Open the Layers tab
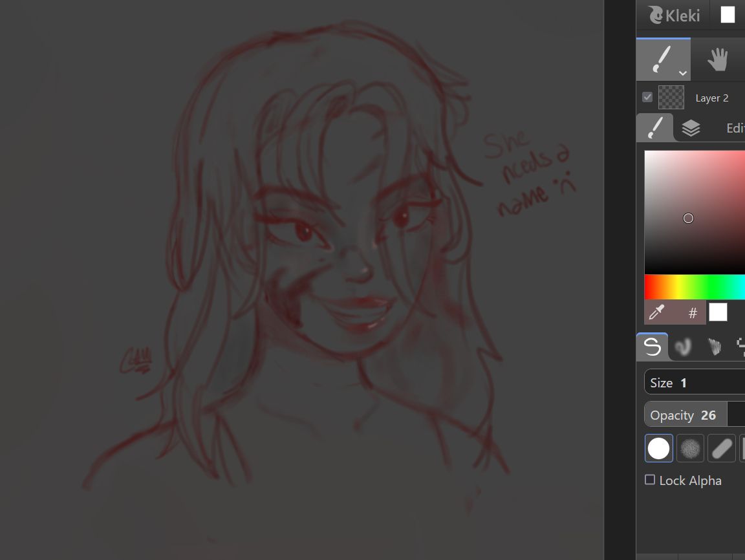Image resolution: width=745 pixels, height=560 pixels. pos(691,128)
